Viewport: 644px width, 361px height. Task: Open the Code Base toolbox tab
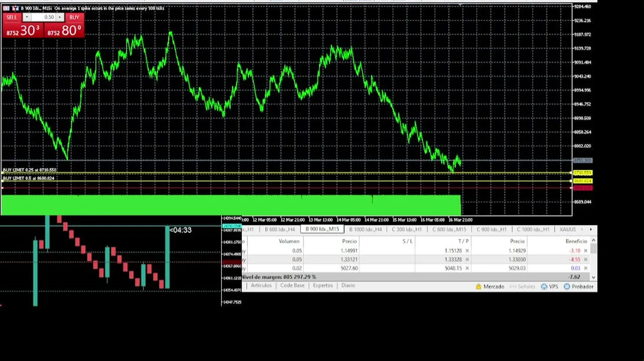point(292,286)
